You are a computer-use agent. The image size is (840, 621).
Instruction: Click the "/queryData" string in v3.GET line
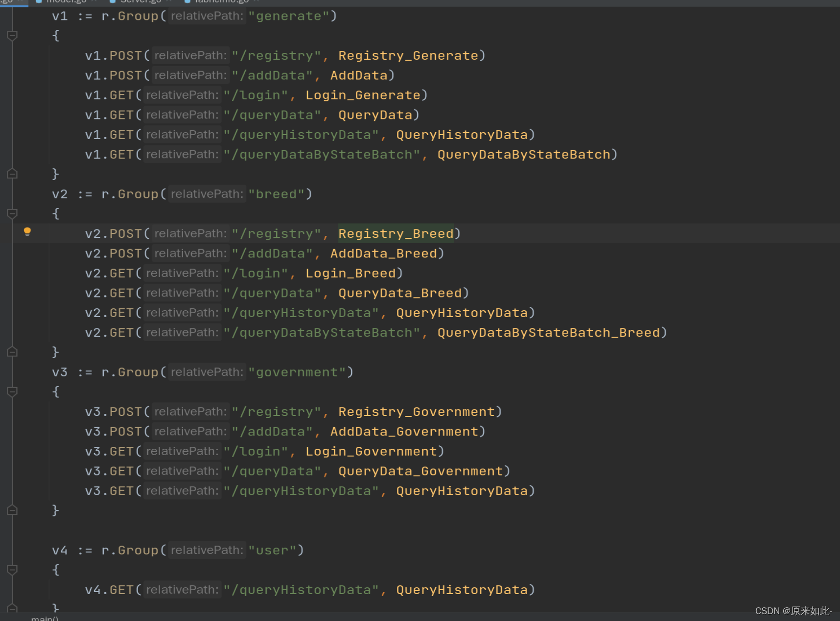[x=272, y=471]
